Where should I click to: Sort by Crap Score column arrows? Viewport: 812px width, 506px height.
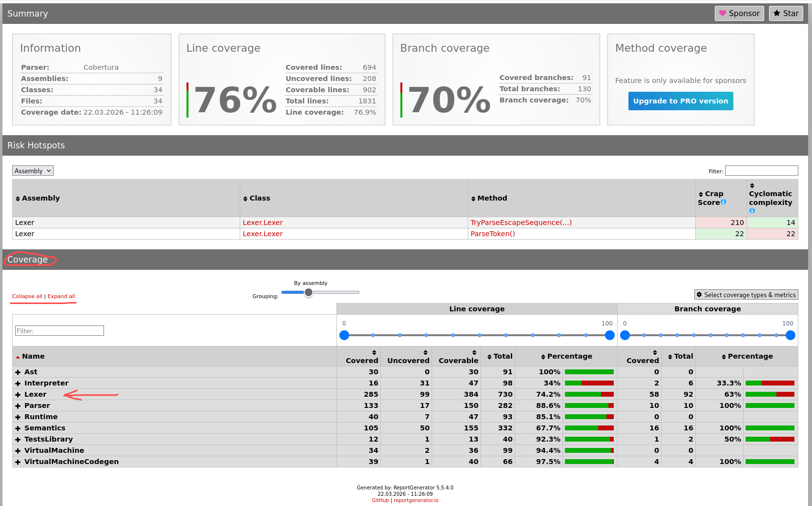701,195
